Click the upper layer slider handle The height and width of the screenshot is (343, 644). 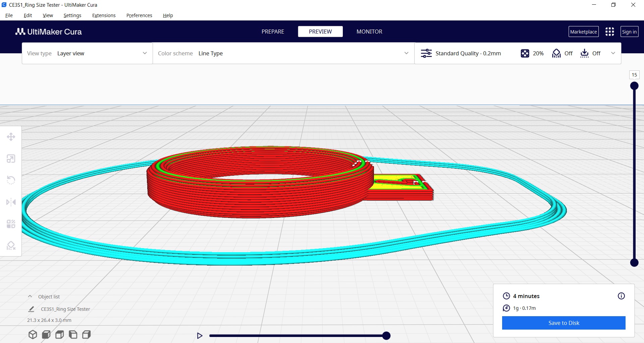click(x=634, y=86)
